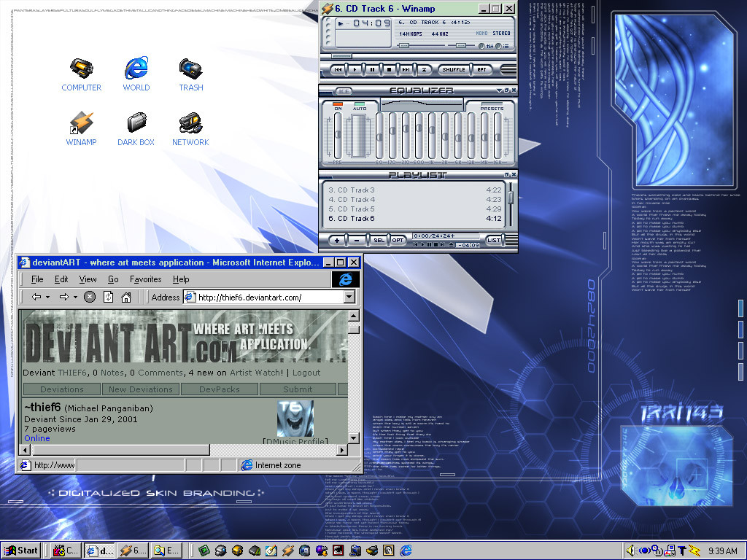Click the Deviations navigation button

62,389
